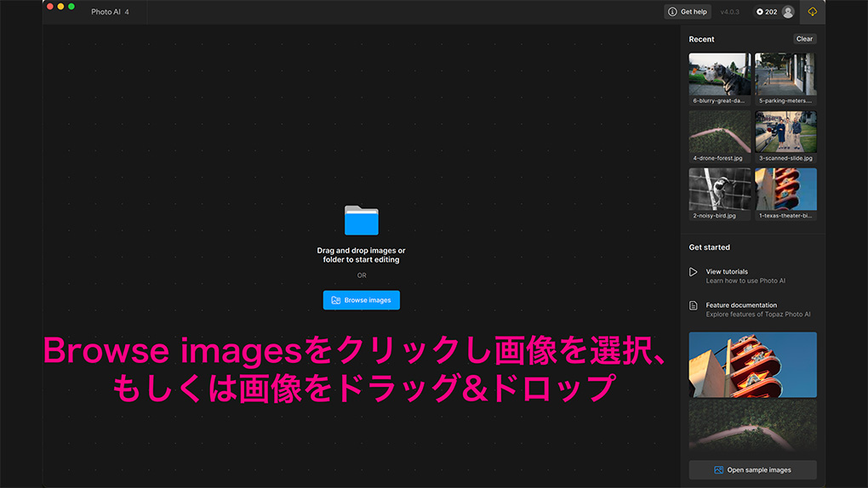Click the picture icon in Open sample images

[x=718, y=470]
